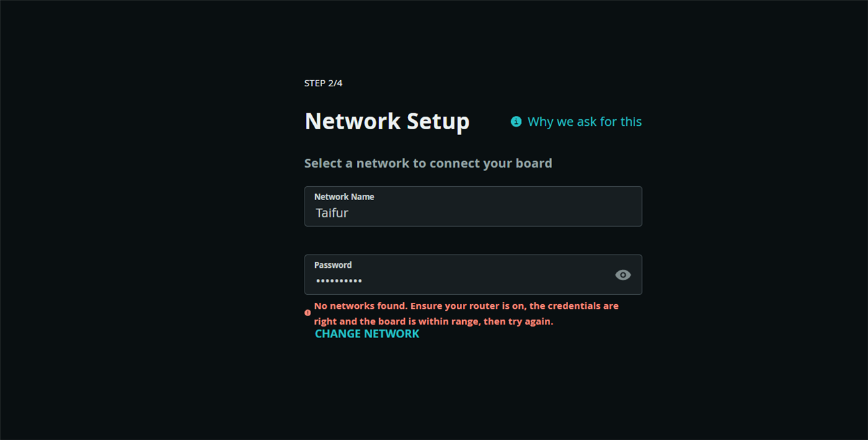Click the Taifur network name text
The image size is (868, 440).
coord(332,213)
